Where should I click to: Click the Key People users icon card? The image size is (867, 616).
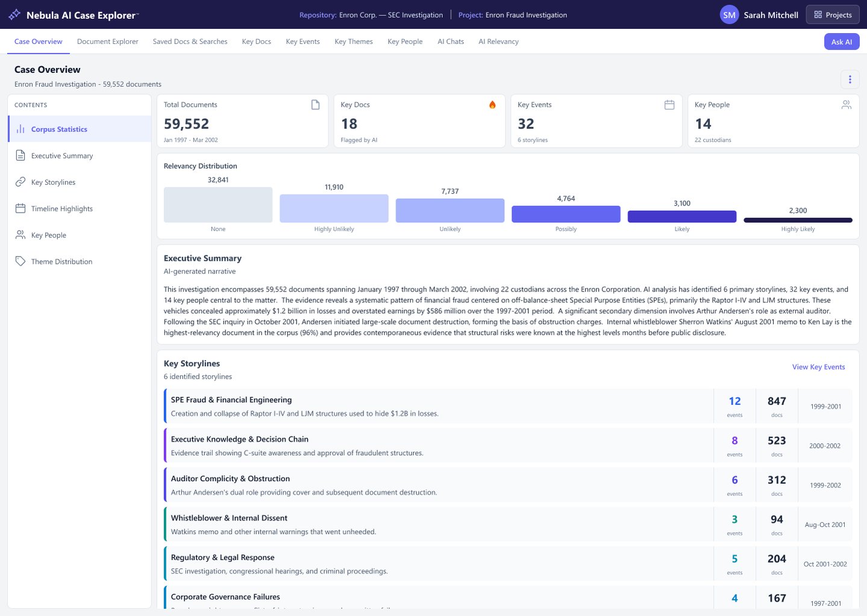pos(846,105)
